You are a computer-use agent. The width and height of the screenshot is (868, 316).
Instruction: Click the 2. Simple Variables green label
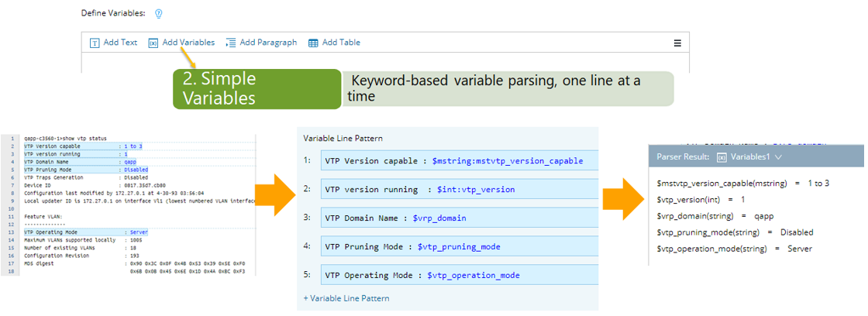pyautogui.click(x=257, y=88)
